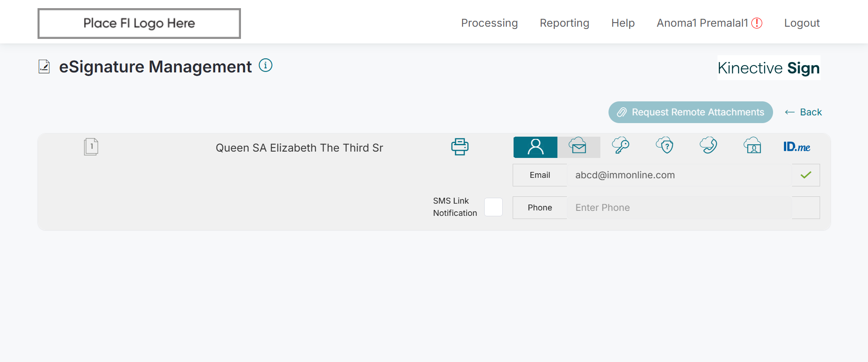Image resolution: width=868 pixels, height=362 pixels.
Task: Choose the cloud email delivery icon
Action: coord(578,147)
